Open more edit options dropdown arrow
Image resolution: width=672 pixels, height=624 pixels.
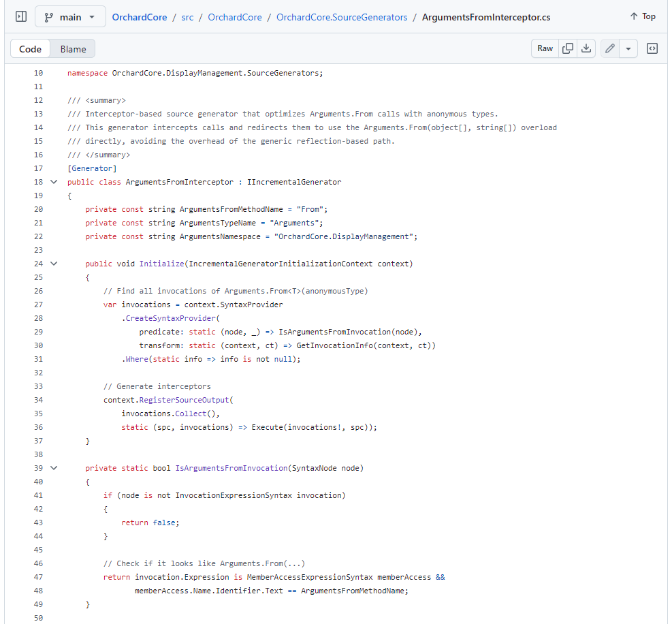tap(628, 48)
